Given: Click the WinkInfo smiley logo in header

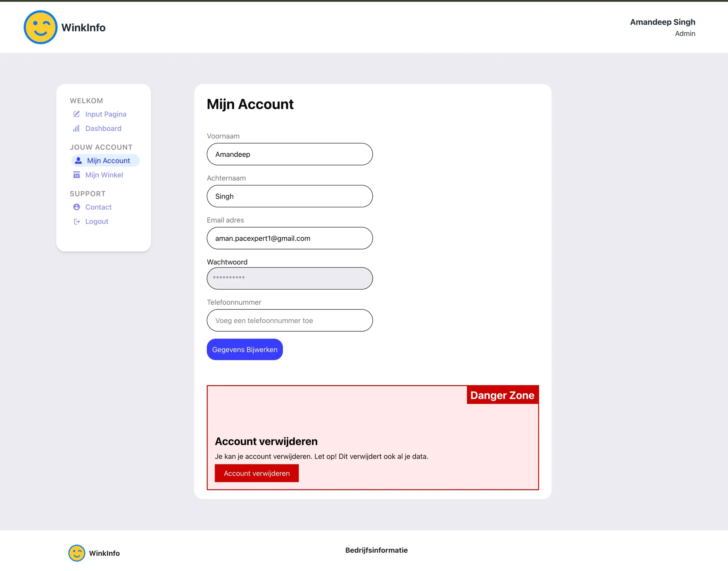Looking at the screenshot, I should [x=40, y=27].
